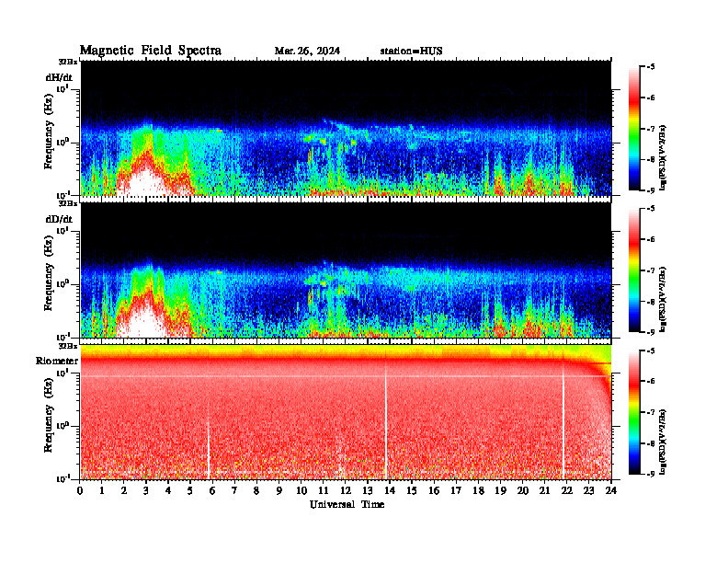This screenshot has width=728, height=563.
Task: Click hour 19 on the Universal Time axis
Action: click(x=500, y=490)
